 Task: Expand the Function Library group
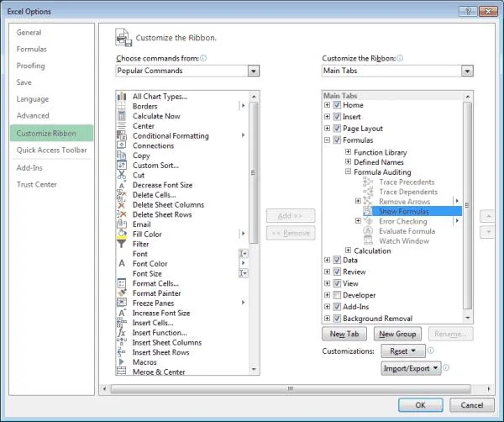pos(348,152)
